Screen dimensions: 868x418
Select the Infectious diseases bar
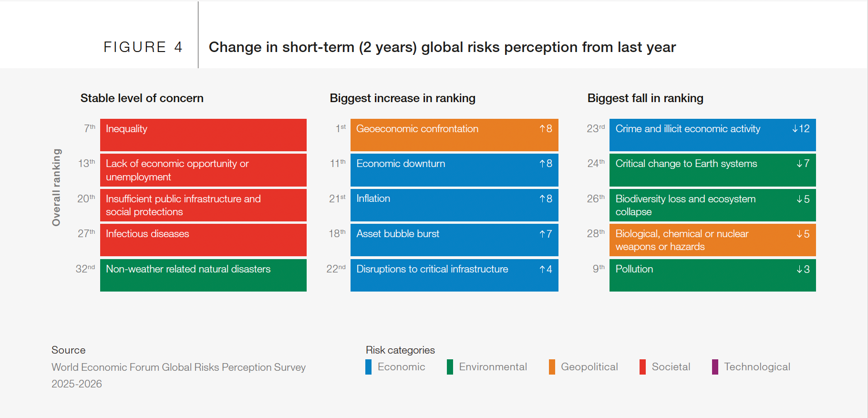203,240
